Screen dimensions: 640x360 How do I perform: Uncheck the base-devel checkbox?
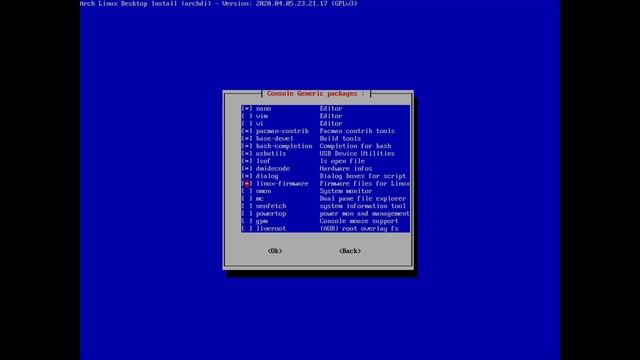(x=247, y=139)
